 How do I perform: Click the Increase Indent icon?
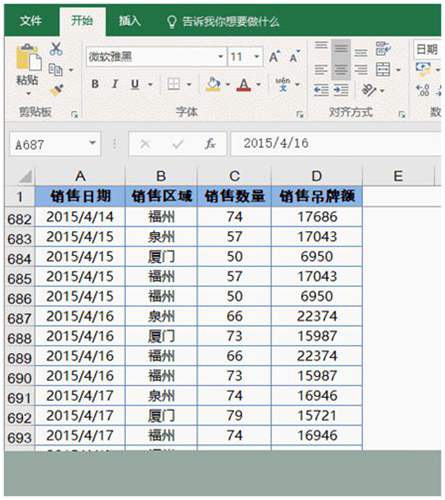341,90
